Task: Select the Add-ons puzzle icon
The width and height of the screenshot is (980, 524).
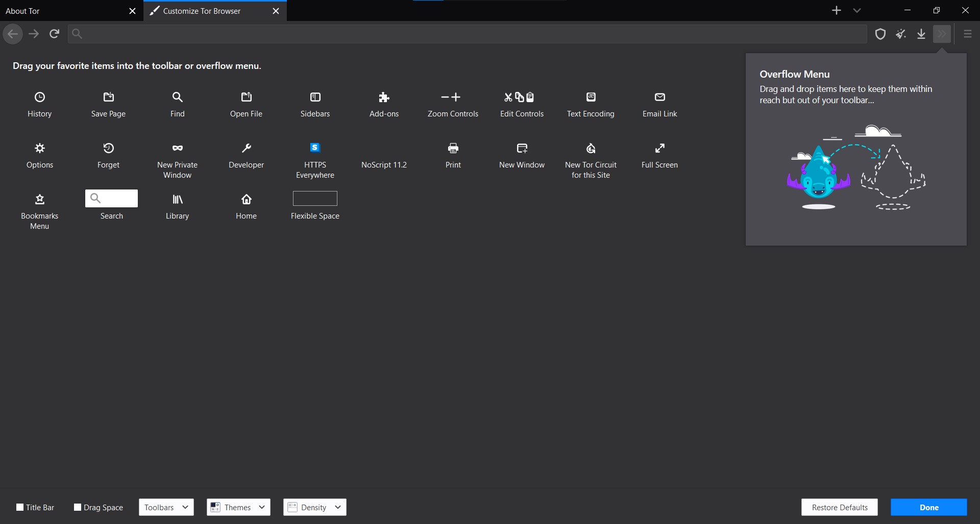Action: (x=384, y=97)
